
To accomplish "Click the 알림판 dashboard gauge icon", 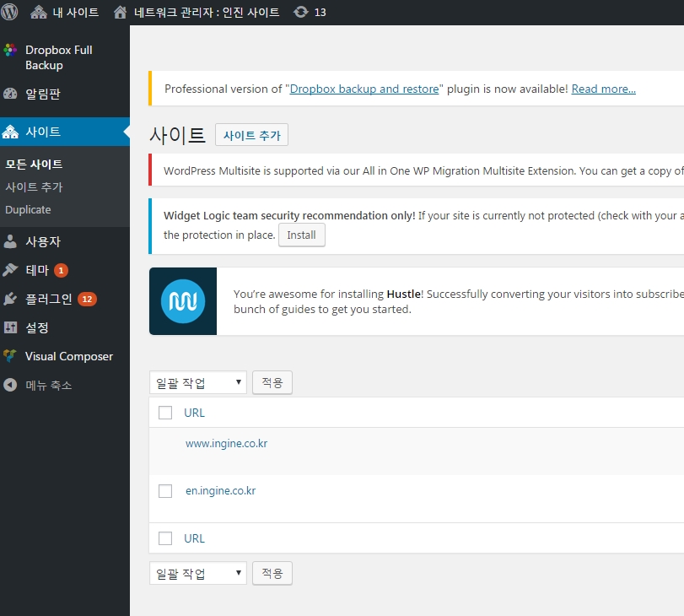I will (x=10, y=94).
